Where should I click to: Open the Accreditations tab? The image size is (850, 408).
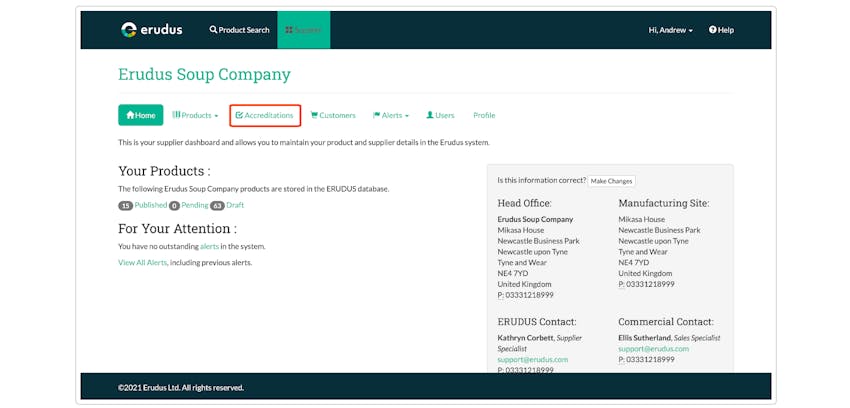coord(265,115)
